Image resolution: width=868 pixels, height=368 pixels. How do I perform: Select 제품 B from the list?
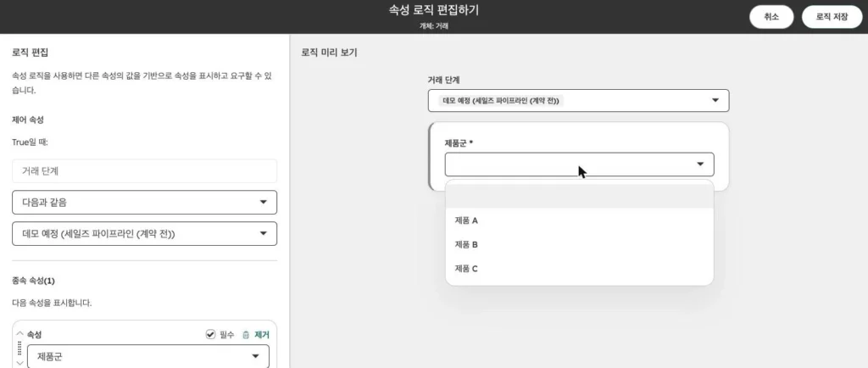[580, 244]
